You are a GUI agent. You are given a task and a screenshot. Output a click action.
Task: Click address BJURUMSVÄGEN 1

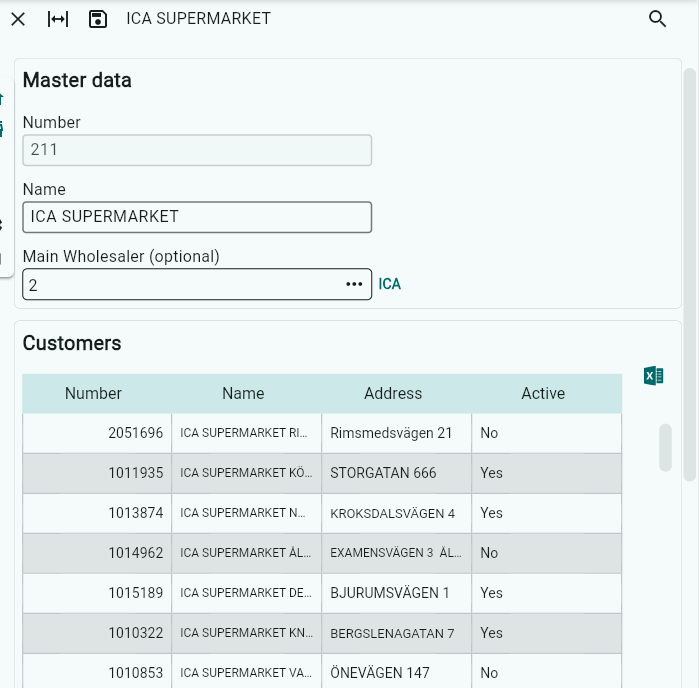tap(389, 593)
